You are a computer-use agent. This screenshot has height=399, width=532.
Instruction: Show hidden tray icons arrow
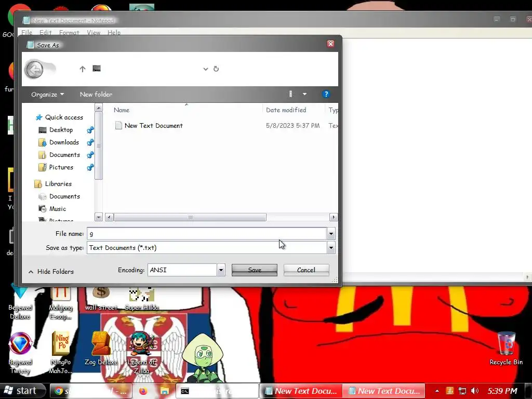click(x=437, y=391)
